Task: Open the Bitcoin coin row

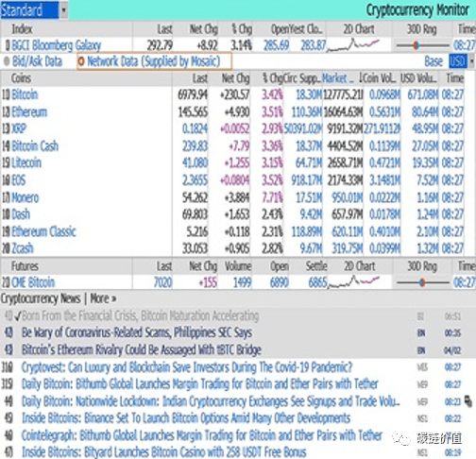Action: (x=25, y=94)
